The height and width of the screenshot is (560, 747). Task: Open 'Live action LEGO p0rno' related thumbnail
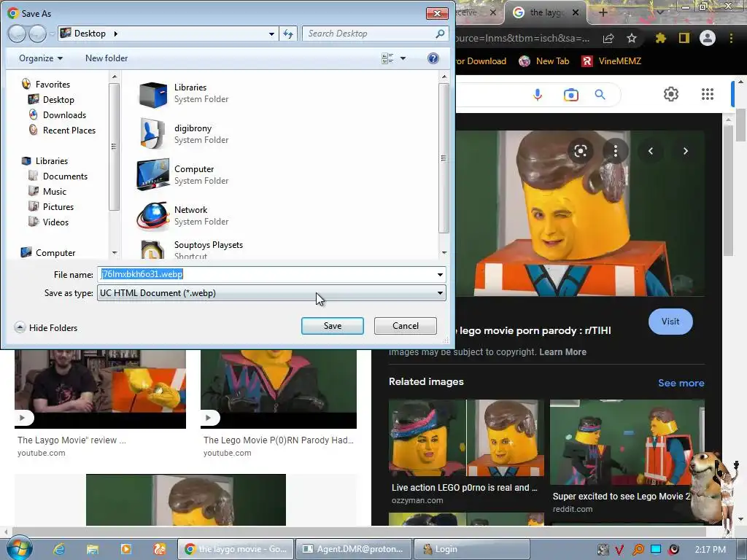[466, 437]
